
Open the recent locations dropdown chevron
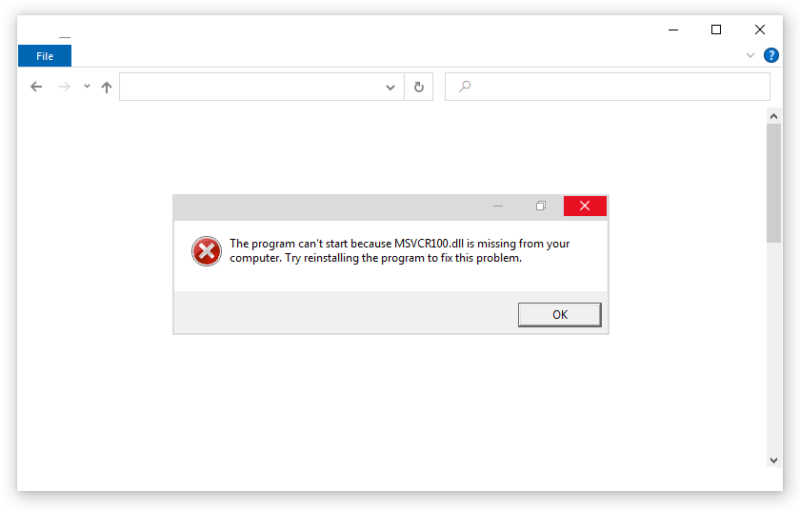87,86
